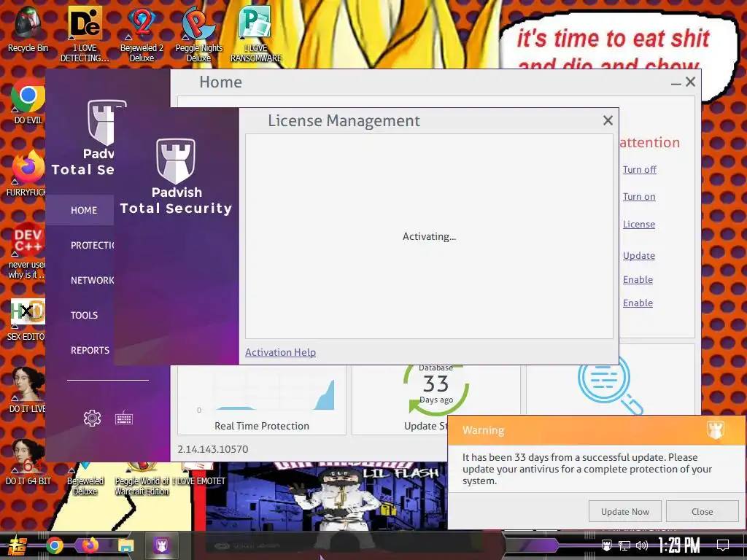Click Padvish taskbar button
This screenshot has width=747, height=560.
(161, 545)
